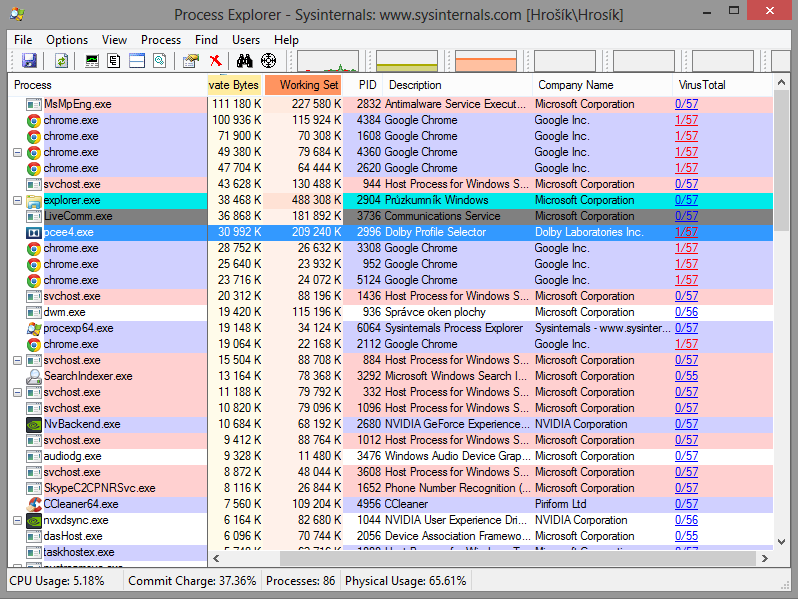Click the yellow commit history graph
Image resolution: width=798 pixels, height=599 pixels.
pos(407,61)
